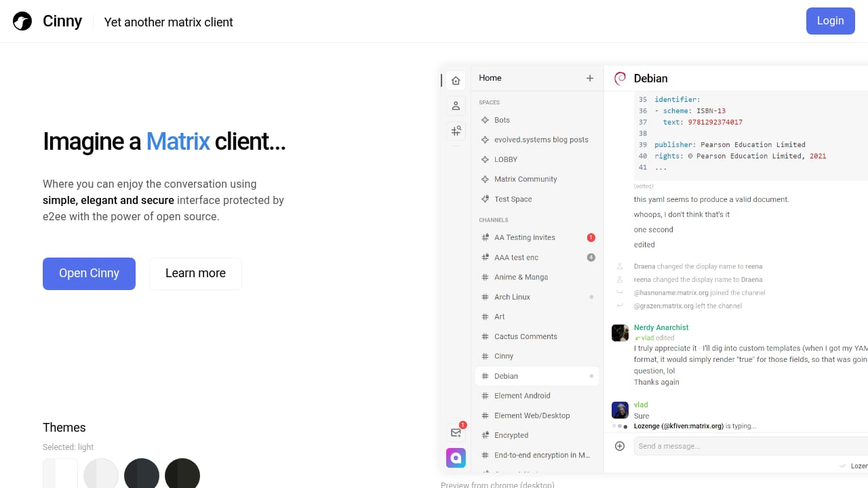This screenshot has height=488, width=868.
Task: Click the plus icon beside Home
Action: pyautogui.click(x=590, y=78)
